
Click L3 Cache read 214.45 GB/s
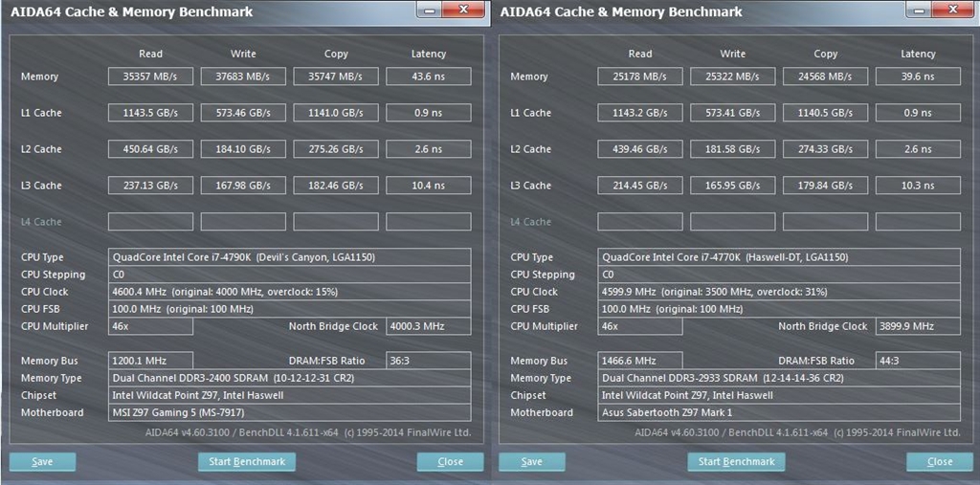click(x=640, y=185)
